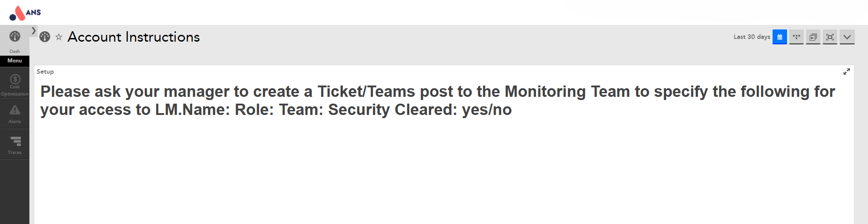Viewport: 868px width, 224px height.
Task: Open Cost Optimization from the sidebar
Action: pos(14,85)
